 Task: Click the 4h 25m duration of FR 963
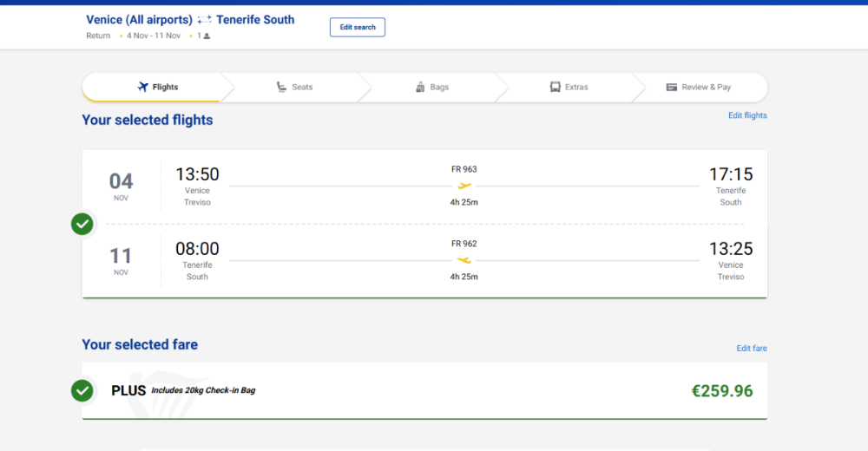pos(464,203)
